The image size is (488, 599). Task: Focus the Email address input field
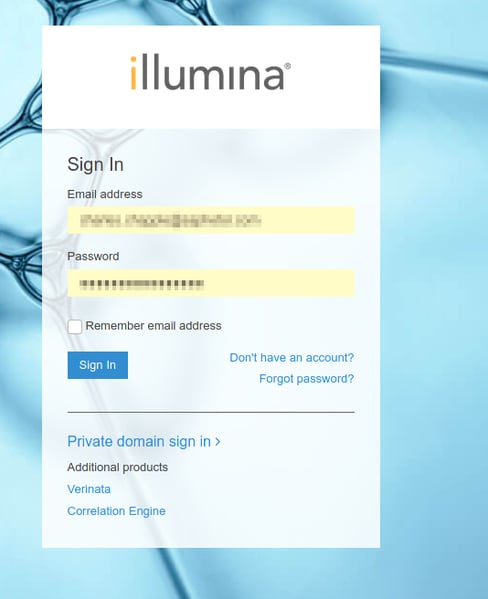[211, 220]
